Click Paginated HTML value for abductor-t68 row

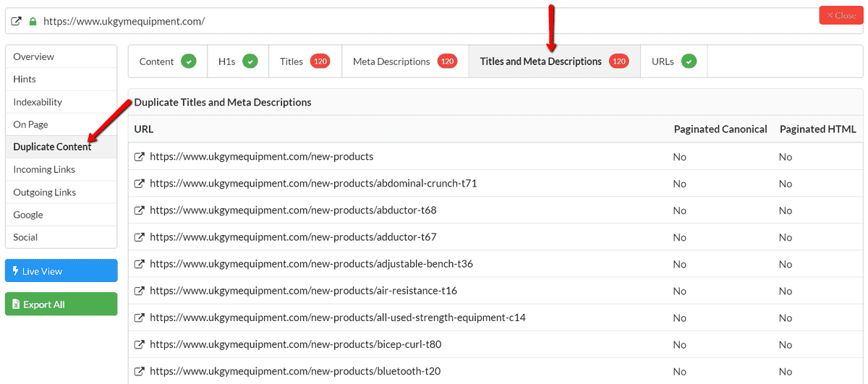(x=786, y=210)
